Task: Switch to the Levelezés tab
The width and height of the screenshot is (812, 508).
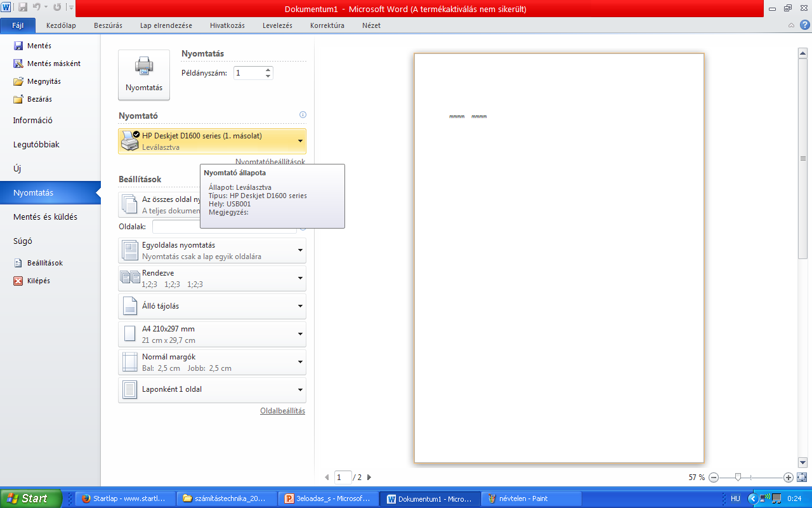Action: (x=277, y=25)
